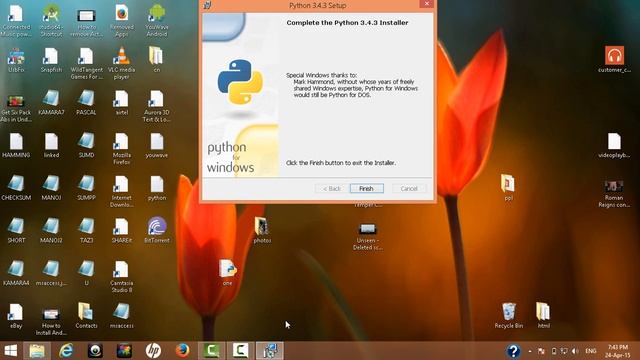The width and height of the screenshot is (640, 360).
Task: Select the SHAREit desktop shortcut
Action: click(x=122, y=230)
